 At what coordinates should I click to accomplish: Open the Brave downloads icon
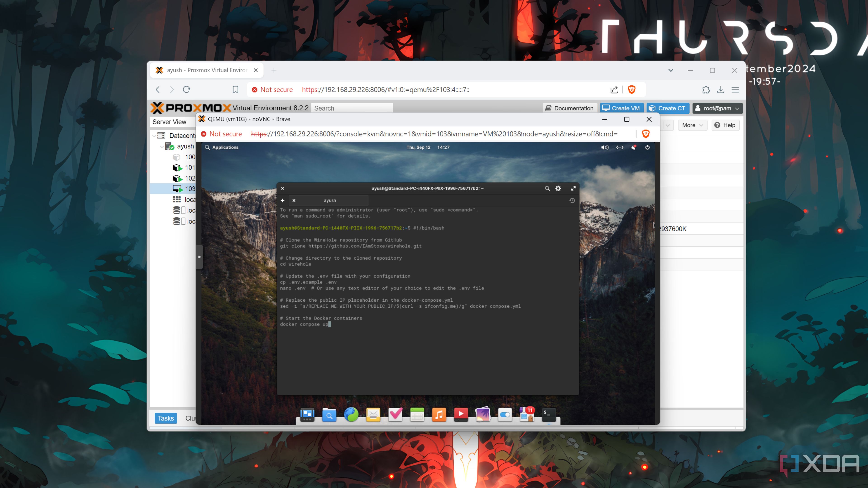click(x=721, y=90)
